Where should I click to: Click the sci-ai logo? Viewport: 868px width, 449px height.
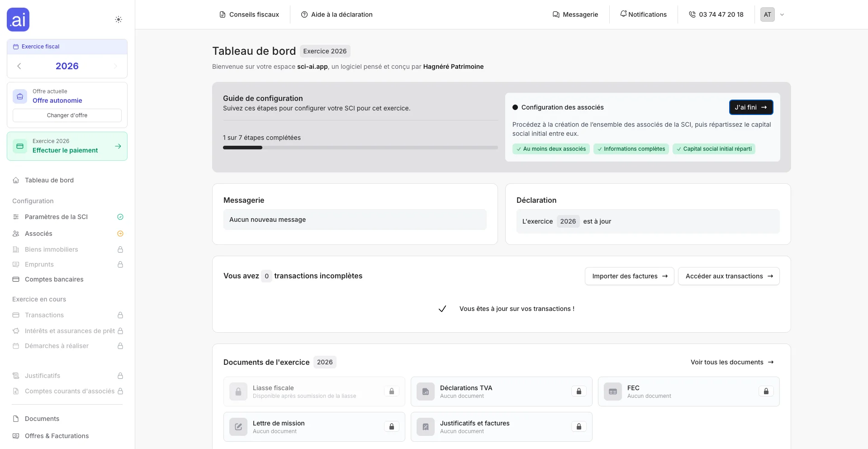tap(18, 19)
